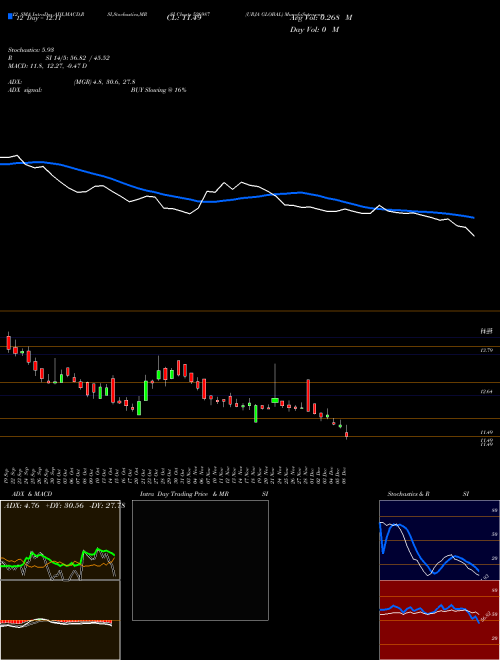The width and height of the screenshot is (500, 660).
Task: Click the white price line's final low point
Action: tap(474, 235)
